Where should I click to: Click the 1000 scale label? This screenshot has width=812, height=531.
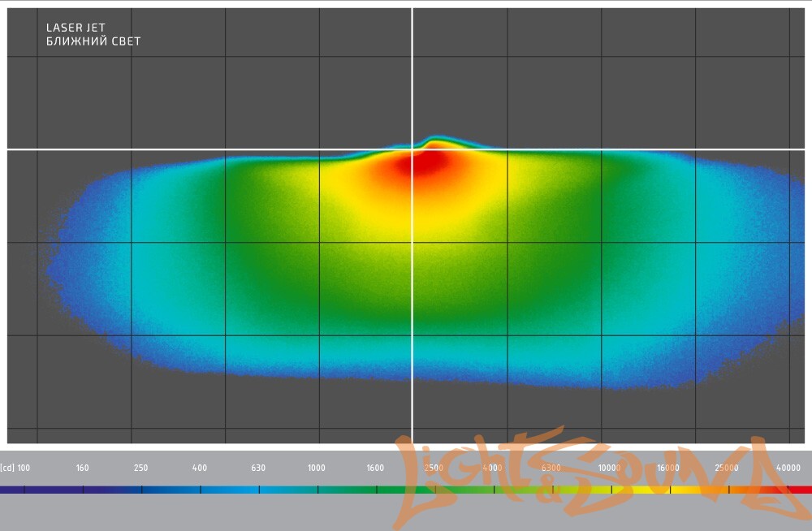(317, 468)
